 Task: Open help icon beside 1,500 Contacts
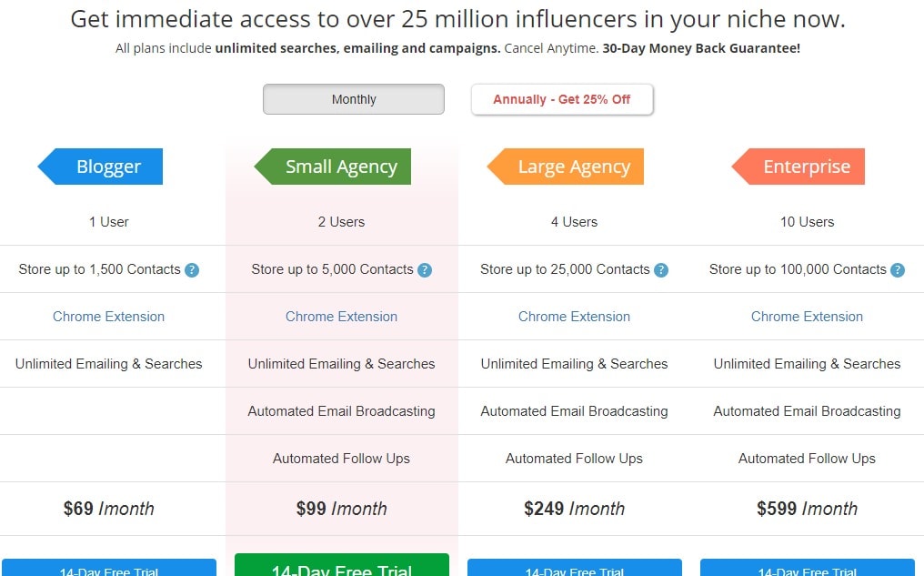click(x=192, y=270)
